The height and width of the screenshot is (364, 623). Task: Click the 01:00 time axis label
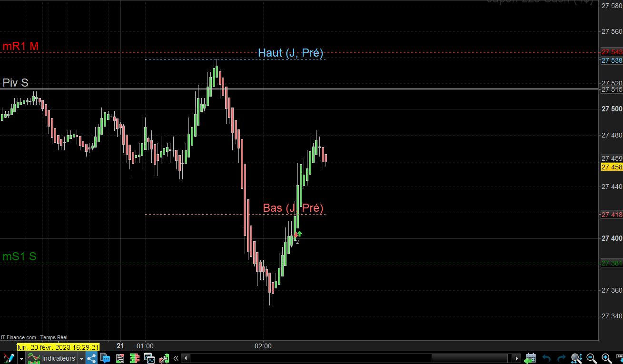(x=145, y=346)
